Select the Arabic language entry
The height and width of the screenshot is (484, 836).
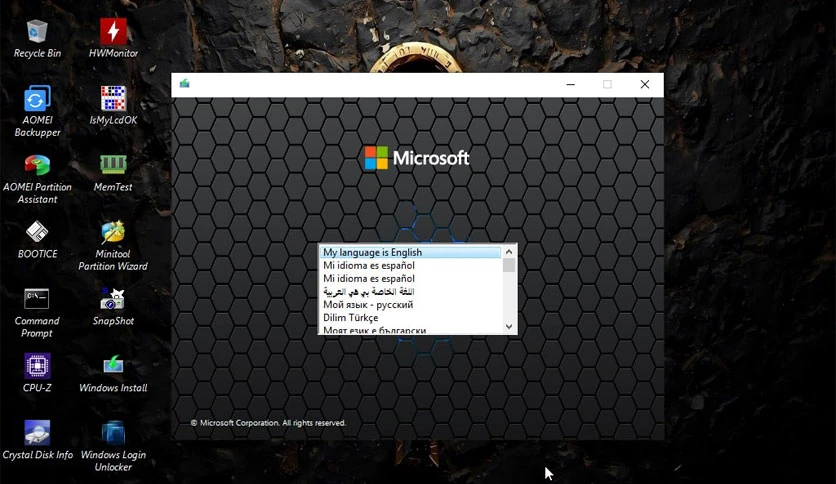click(411, 292)
